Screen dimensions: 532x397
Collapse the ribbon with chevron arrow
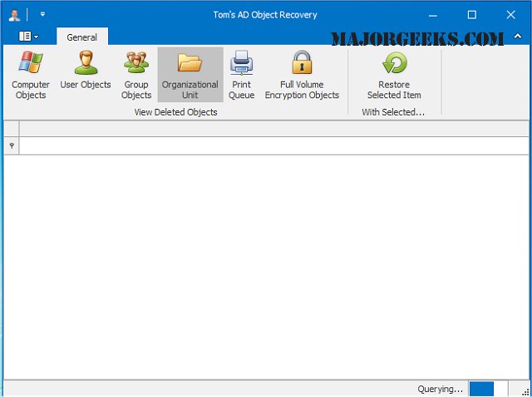click(518, 37)
